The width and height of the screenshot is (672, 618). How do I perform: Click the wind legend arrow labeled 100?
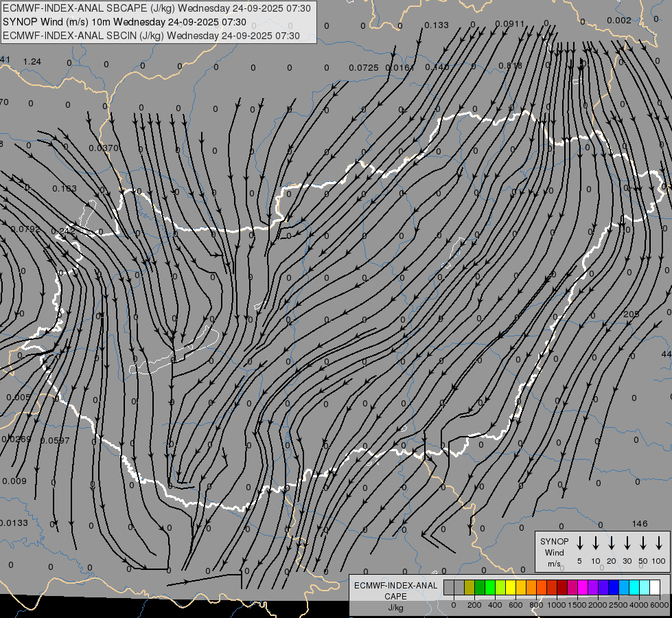659,543
